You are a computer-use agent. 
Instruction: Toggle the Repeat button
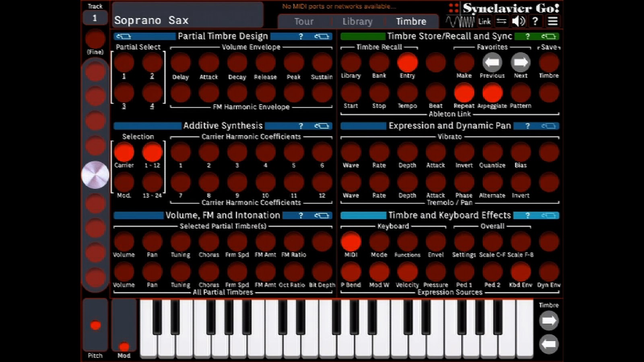(464, 93)
